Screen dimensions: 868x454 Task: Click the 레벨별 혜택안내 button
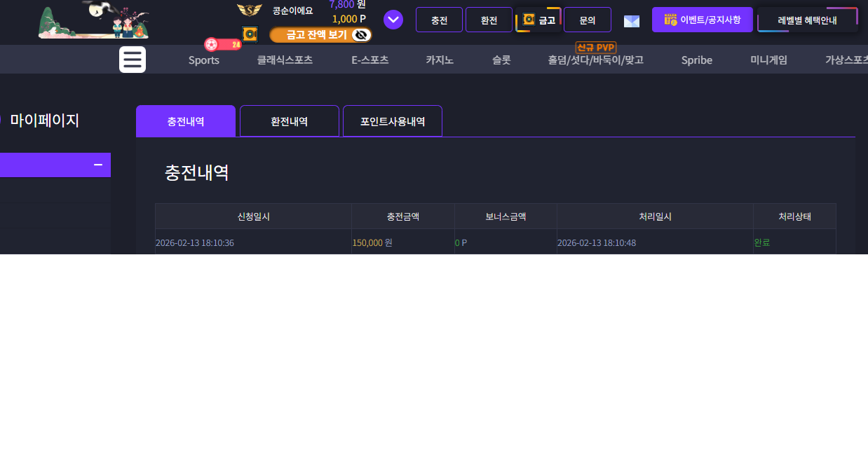pos(808,20)
